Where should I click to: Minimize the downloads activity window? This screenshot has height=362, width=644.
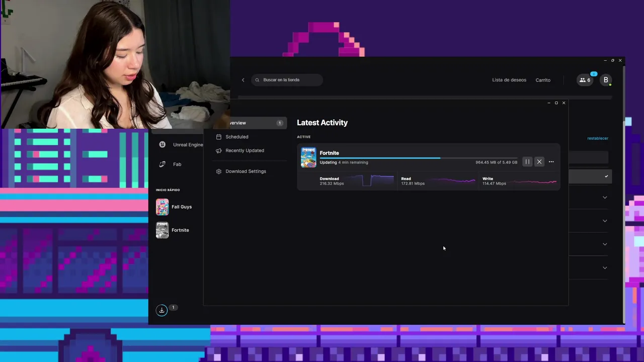coord(548,103)
